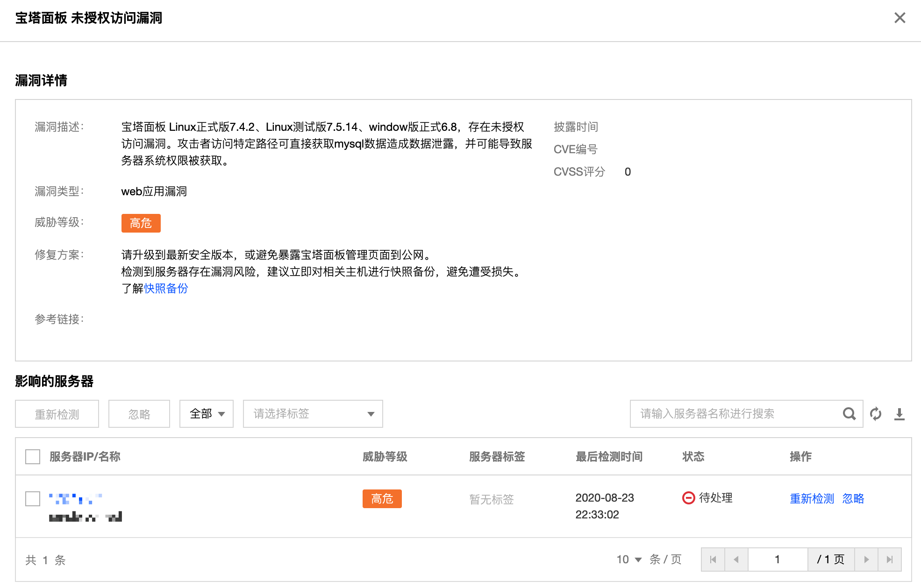
Task: Go to previous page of results
Action: click(x=736, y=560)
